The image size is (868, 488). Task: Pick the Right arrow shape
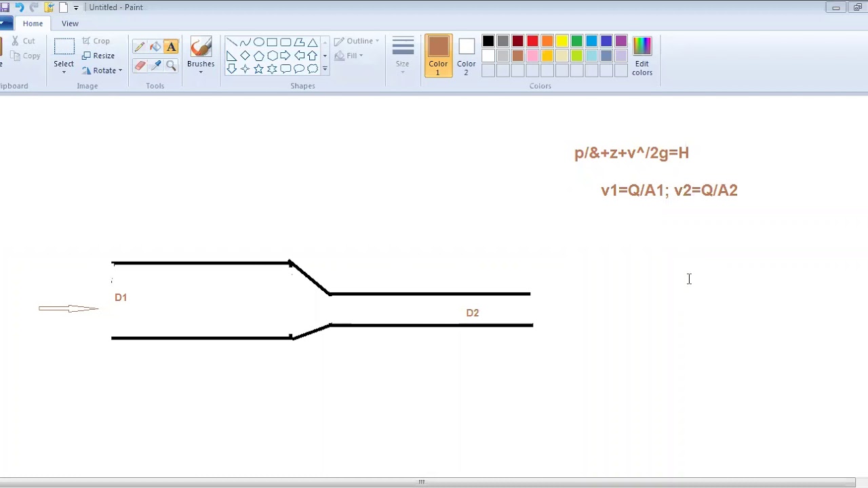click(285, 56)
